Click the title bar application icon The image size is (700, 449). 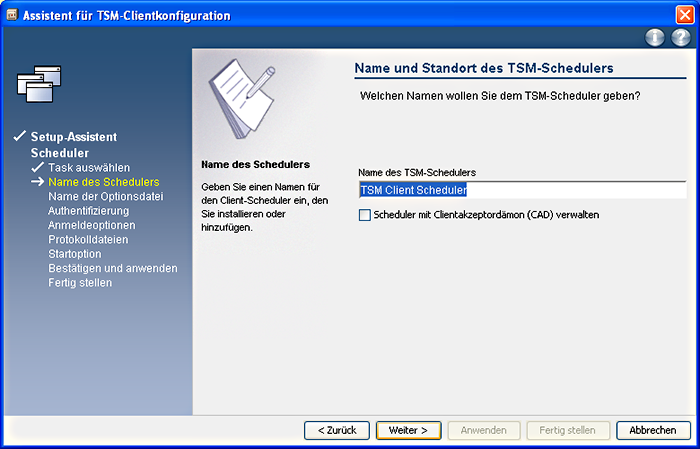click(x=11, y=15)
